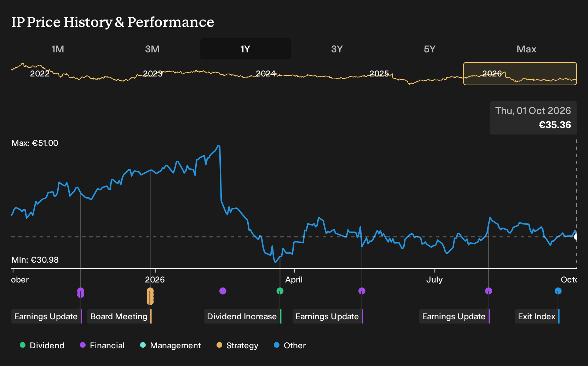Click the purple event dot above first Earnings Update
The height and width of the screenshot is (366, 588).
pyautogui.click(x=81, y=292)
